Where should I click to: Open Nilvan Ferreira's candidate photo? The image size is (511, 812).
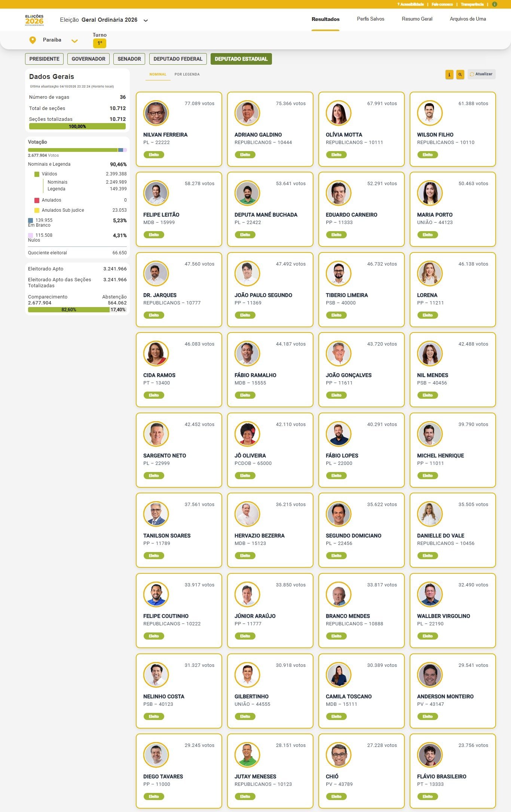coord(156,113)
